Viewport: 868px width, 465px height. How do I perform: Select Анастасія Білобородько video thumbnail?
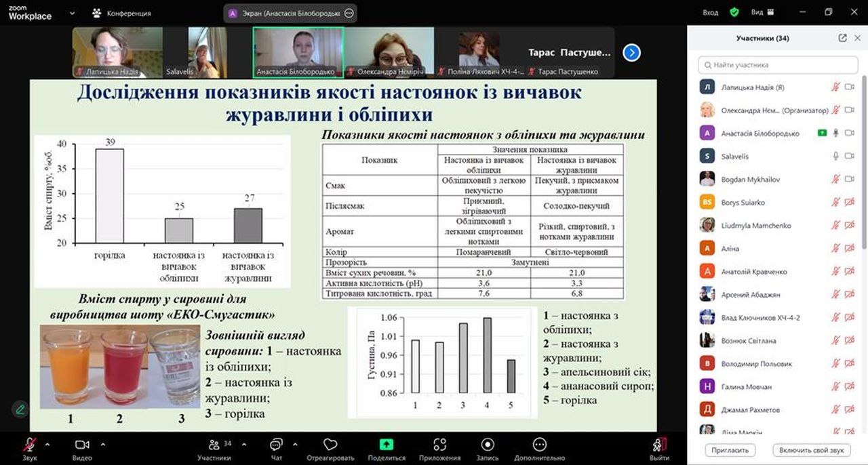pos(298,52)
